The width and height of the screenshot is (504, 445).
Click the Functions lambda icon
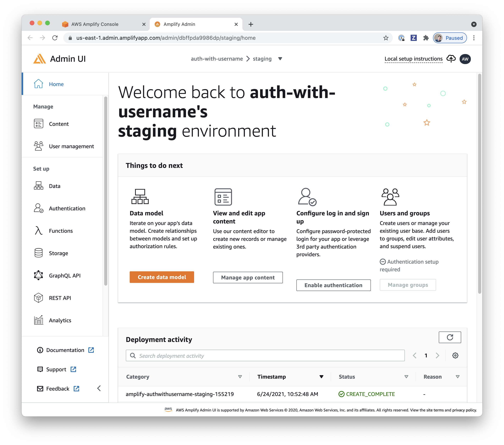(38, 231)
